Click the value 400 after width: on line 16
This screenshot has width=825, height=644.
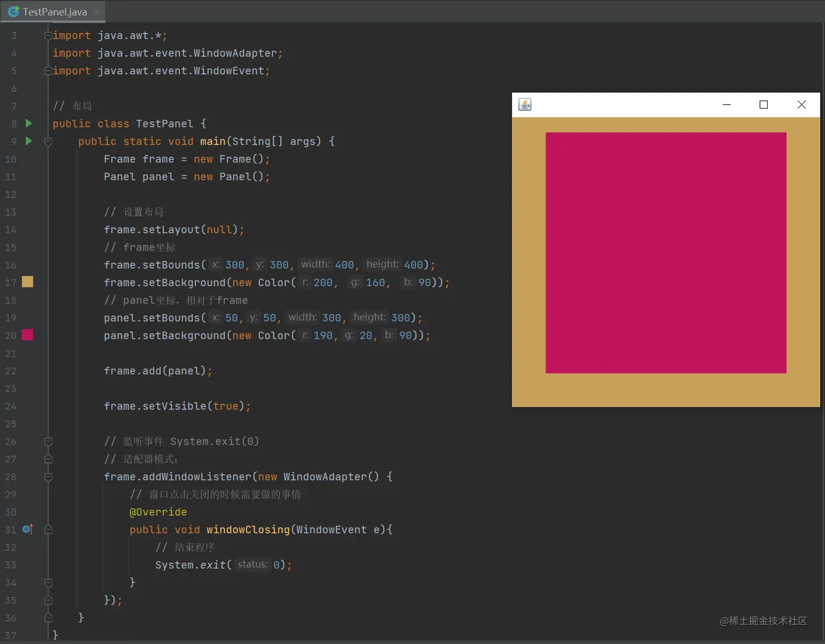[344, 265]
